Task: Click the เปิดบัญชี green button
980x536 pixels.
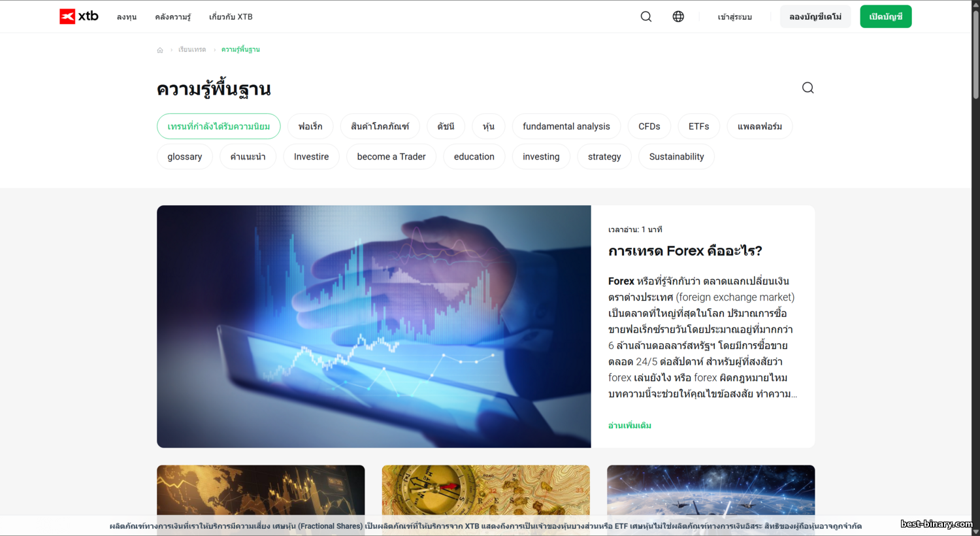Action: [886, 16]
